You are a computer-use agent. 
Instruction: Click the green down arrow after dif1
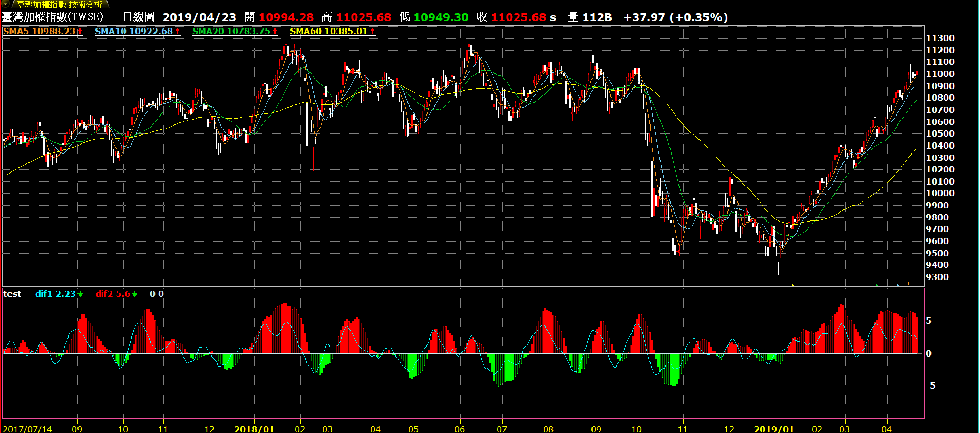(x=81, y=294)
